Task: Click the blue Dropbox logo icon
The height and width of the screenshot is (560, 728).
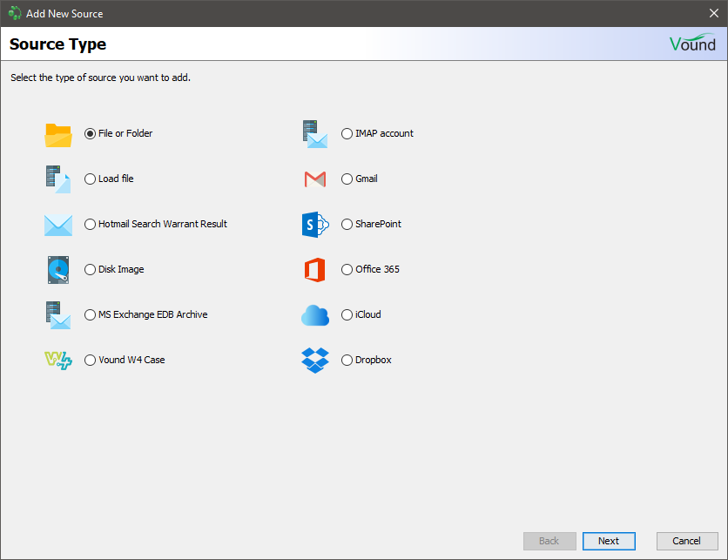Action: coord(314,361)
